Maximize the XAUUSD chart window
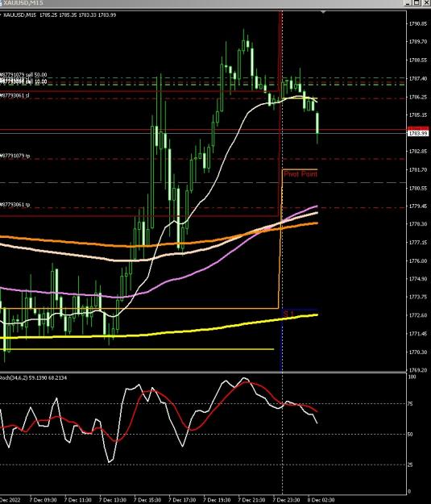This screenshot has width=431, height=504. click(416, 3)
